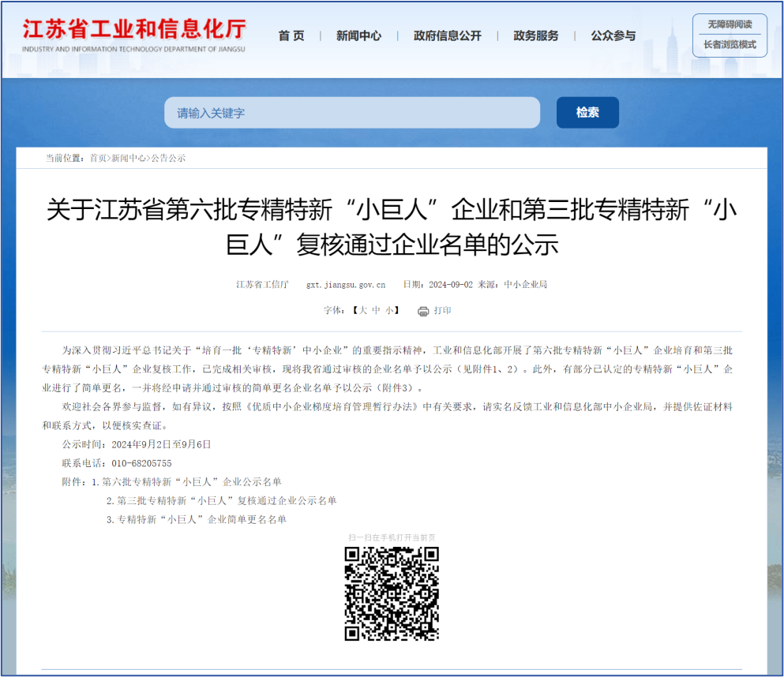Click the printer icon next to 打印
This screenshot has width=784, height=677.
click(x=423, y=311)
